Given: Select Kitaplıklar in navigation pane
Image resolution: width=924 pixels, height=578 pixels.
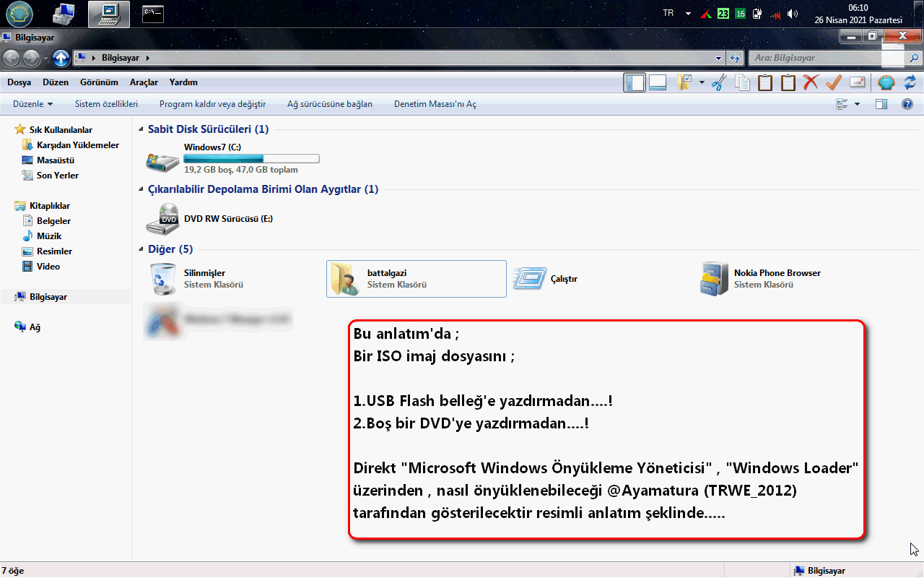Looking at the screenshot, I should click(50, 206).
